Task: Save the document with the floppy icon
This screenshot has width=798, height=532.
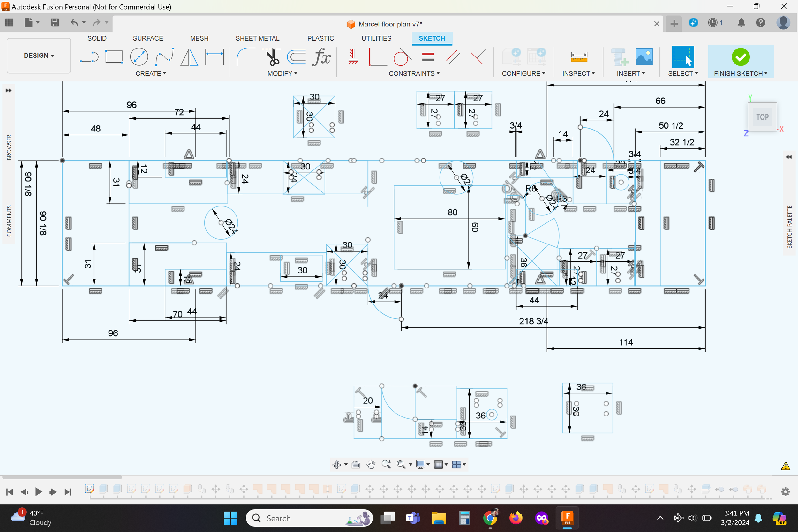Action: pos(55,23)
